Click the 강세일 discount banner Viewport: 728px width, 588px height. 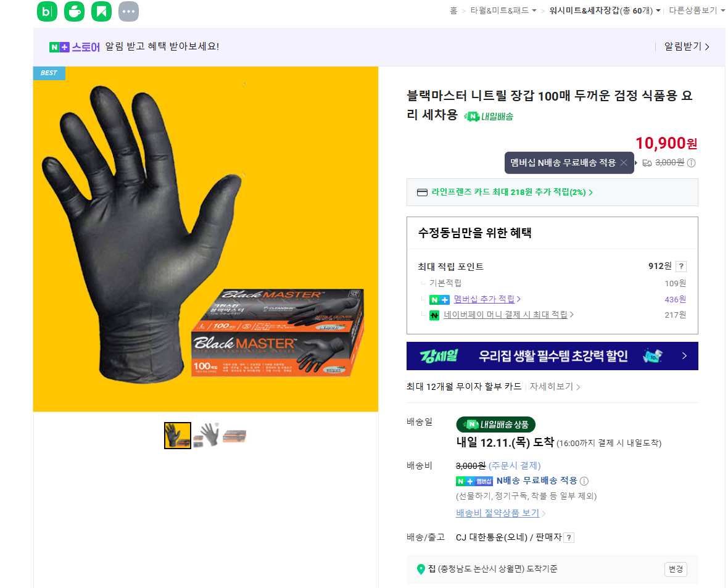coord(552,356)
